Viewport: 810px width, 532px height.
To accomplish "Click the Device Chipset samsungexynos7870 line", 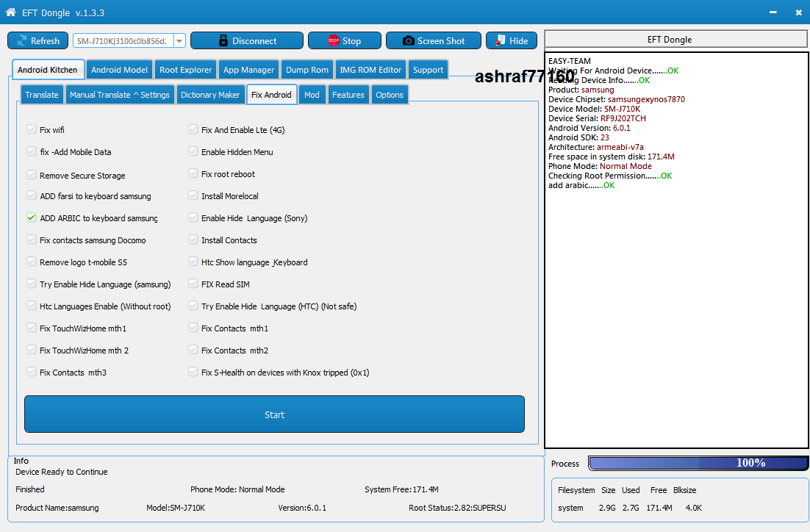I will tap(616, 99).
